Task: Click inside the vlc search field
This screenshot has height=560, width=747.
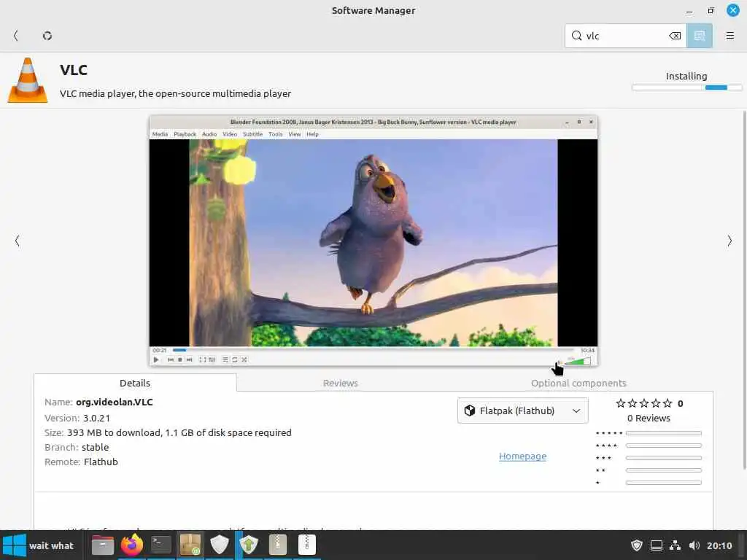Action: [625, 36]
